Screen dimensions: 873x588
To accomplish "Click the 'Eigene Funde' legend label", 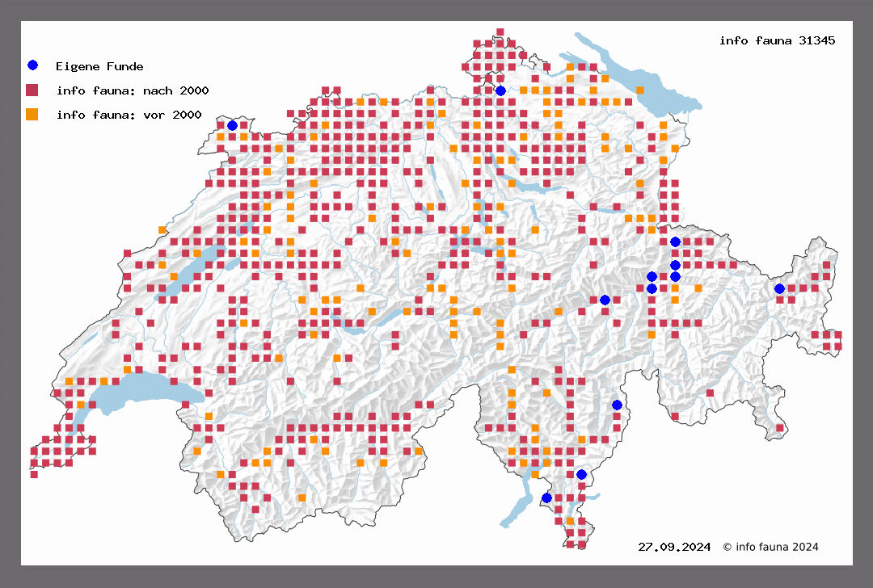I will (x=99, y=66).
